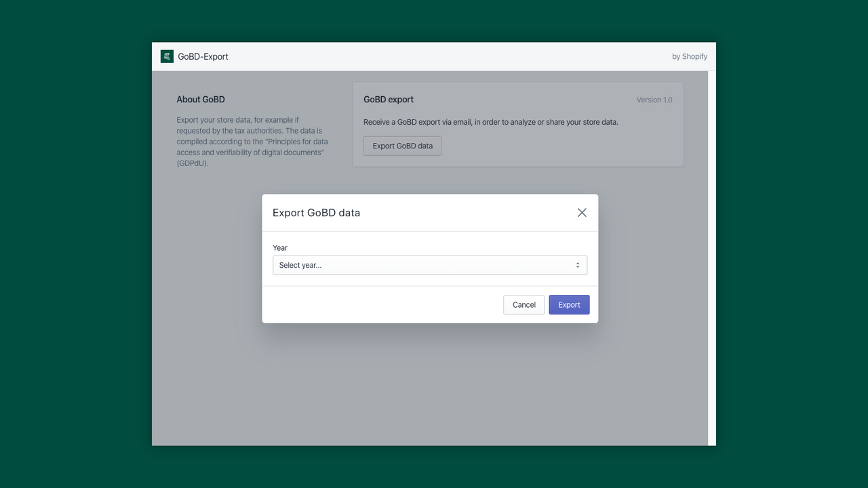Click the Export GoBD data dialog title
Viewport: 868px width, 488px height.
(316, 212)
